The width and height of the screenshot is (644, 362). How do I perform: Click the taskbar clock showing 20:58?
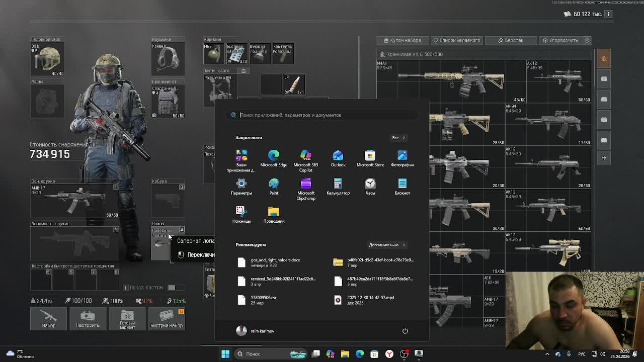pos(620,354)
